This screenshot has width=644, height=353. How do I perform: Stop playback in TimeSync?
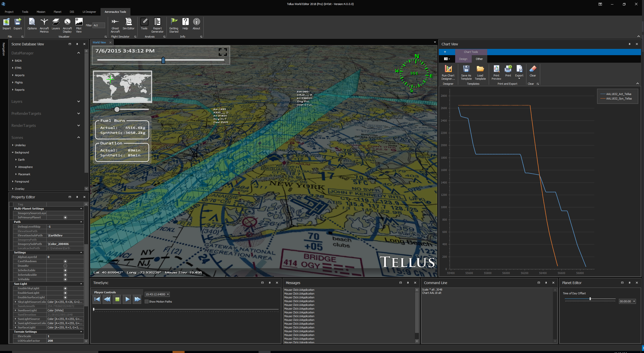[x=117, y=299]
